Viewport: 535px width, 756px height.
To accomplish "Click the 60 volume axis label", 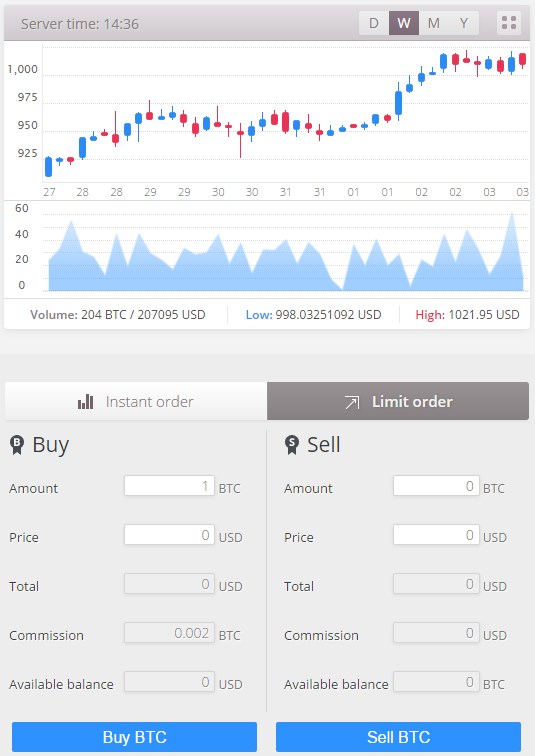I will coord(22,208).
